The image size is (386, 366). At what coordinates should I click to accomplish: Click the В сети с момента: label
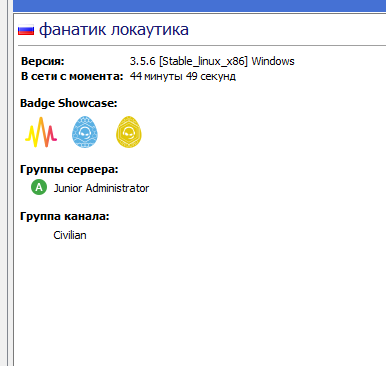[72, 76]
